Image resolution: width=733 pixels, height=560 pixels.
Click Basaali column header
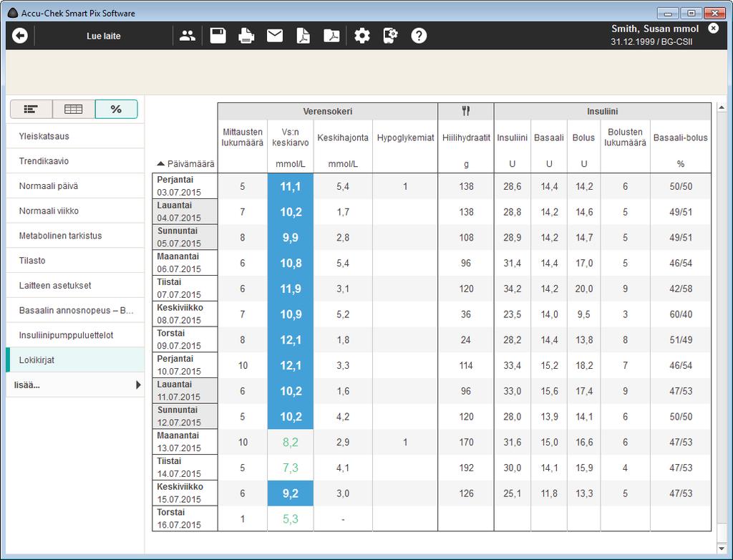549,137
